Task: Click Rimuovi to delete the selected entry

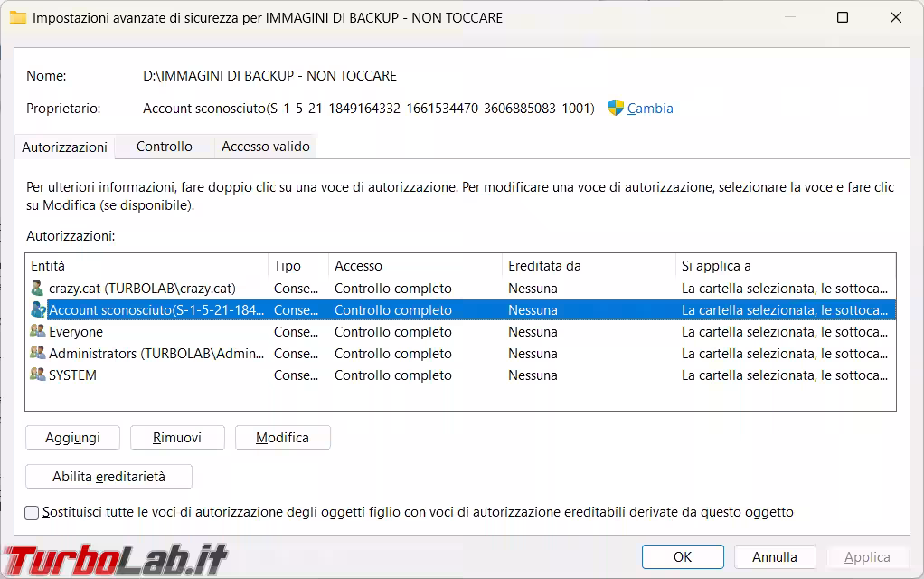Action: 176,438
